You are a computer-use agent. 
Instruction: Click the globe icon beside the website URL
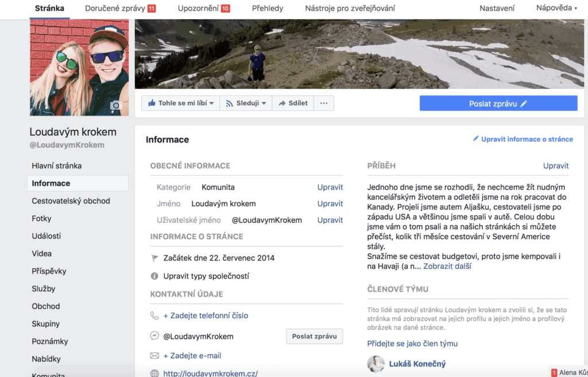pos(154,372)
